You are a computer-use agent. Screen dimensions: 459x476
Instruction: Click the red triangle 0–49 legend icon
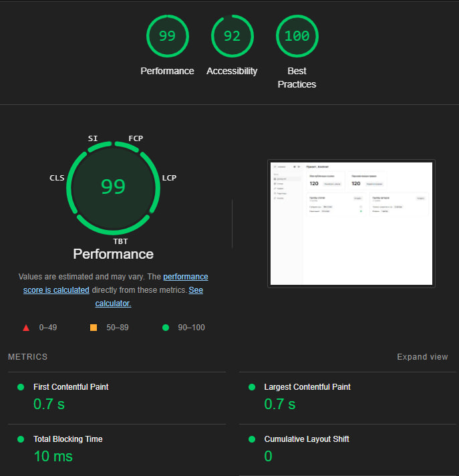pos(26,328)
